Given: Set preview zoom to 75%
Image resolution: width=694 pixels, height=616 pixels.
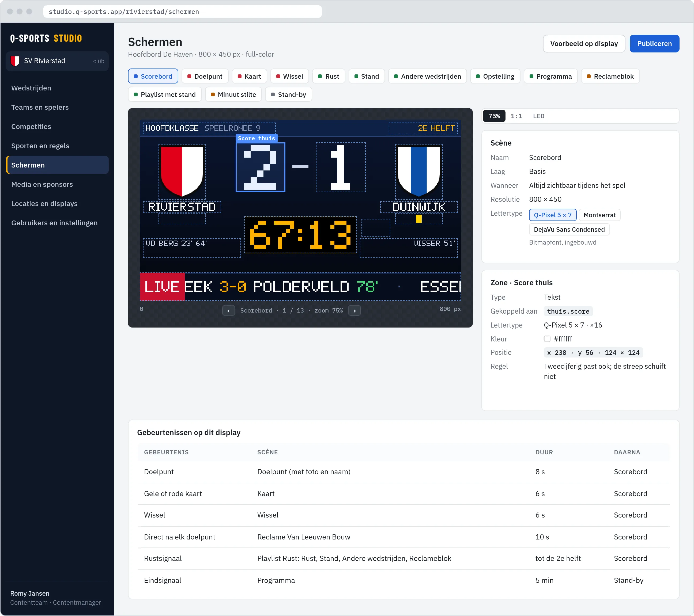Looking at the screenshot, I should [494, 116].
